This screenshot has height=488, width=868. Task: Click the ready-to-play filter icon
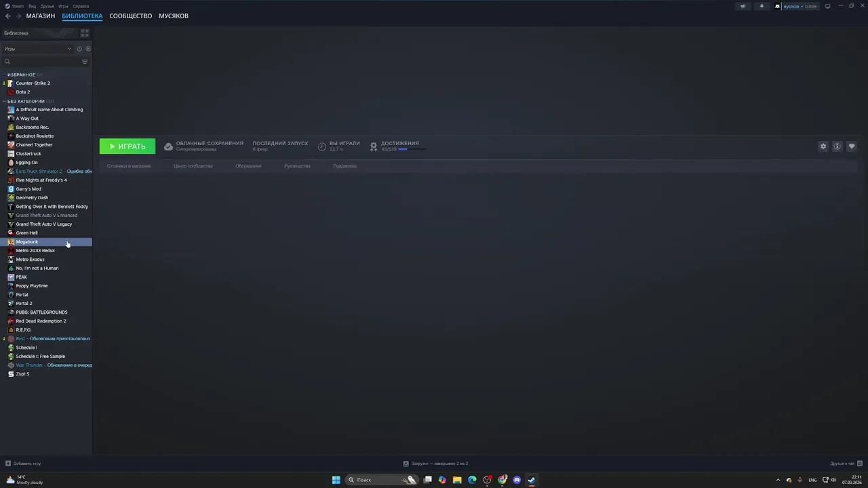[88, 49]
